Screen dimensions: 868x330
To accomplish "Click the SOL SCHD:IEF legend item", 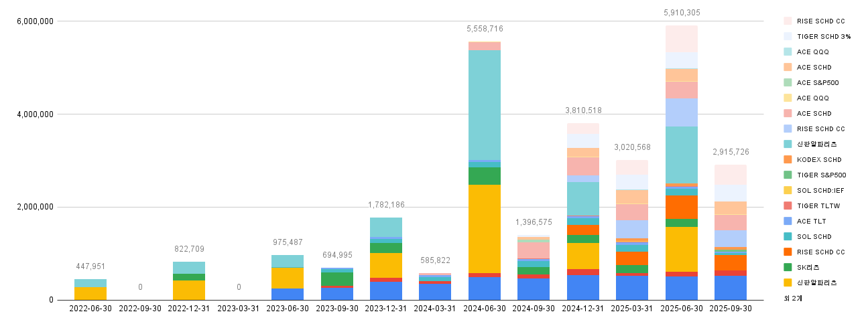I will [815, 190].
